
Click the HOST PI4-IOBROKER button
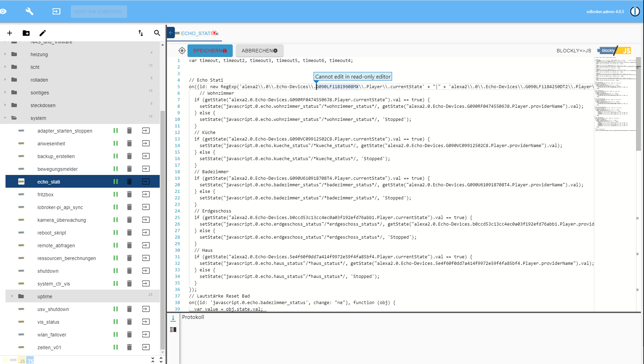click(x=99, y=12)
